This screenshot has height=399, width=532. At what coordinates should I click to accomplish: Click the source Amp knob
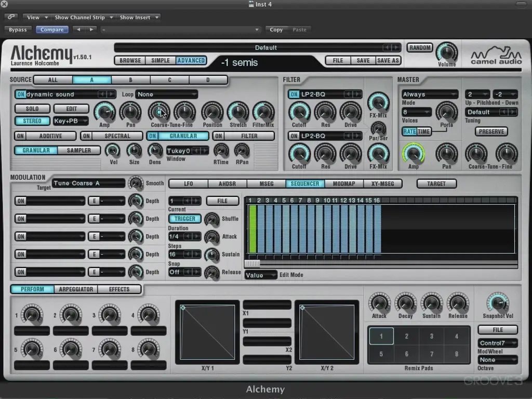[104, 112]
